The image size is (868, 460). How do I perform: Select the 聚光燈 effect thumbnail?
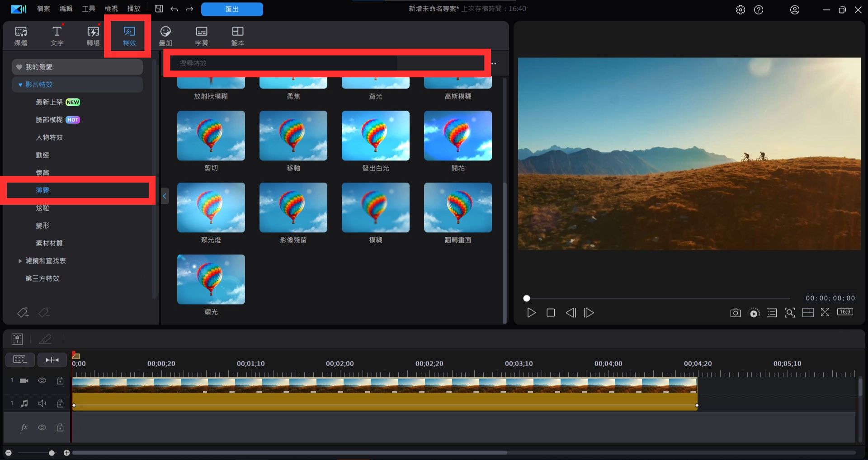coord(211,208)
